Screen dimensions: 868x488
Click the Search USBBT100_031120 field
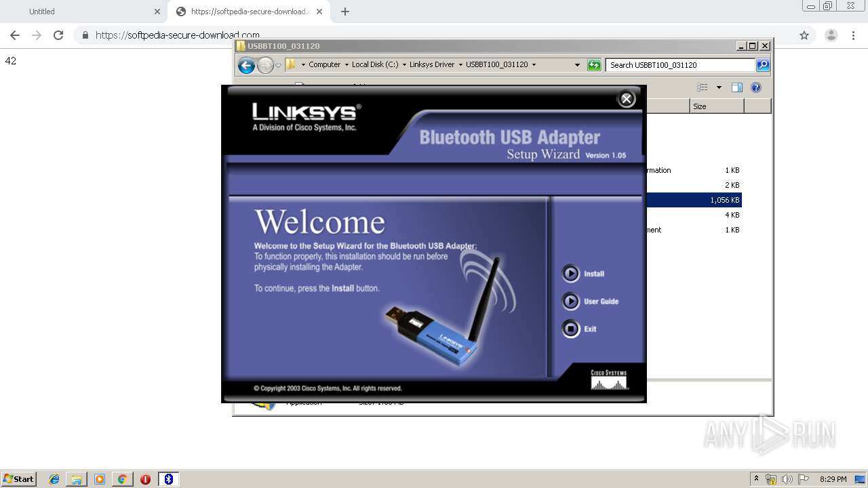tap(680, 65)
